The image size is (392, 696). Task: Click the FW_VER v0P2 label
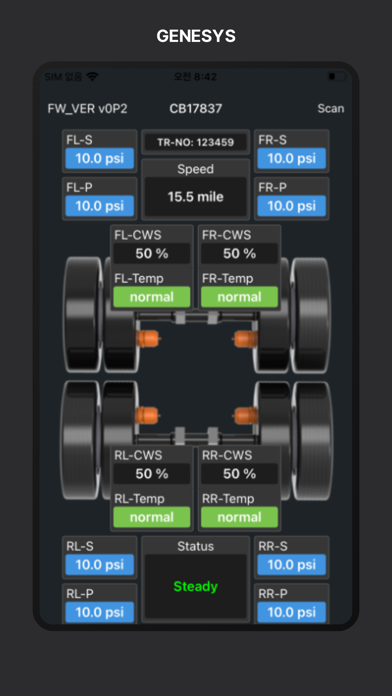point(87,109)
